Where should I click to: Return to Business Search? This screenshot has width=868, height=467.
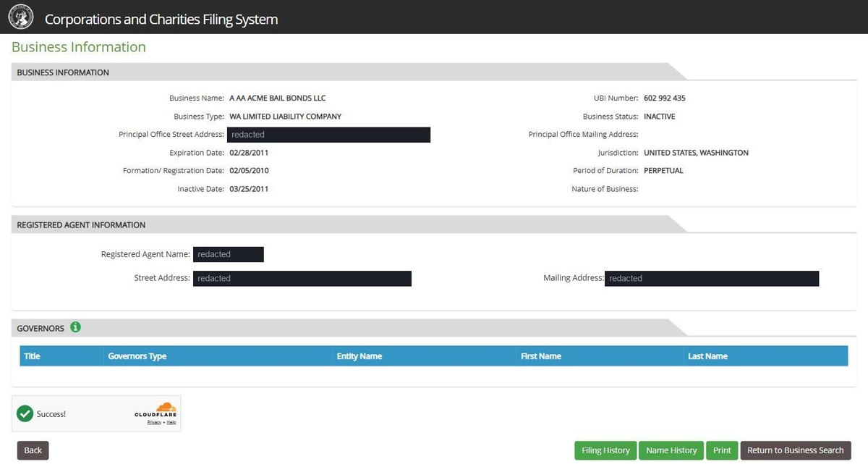pyautogui.click(x=795, y=450)
